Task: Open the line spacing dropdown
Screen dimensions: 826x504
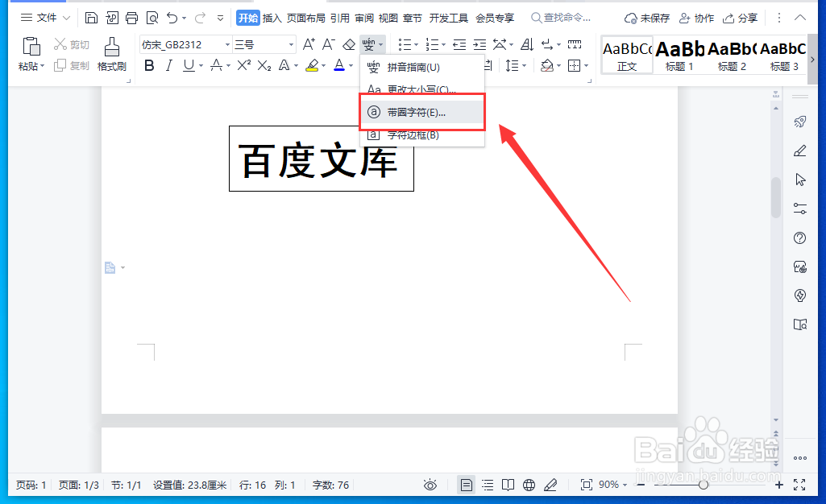Action: [525, 66]
